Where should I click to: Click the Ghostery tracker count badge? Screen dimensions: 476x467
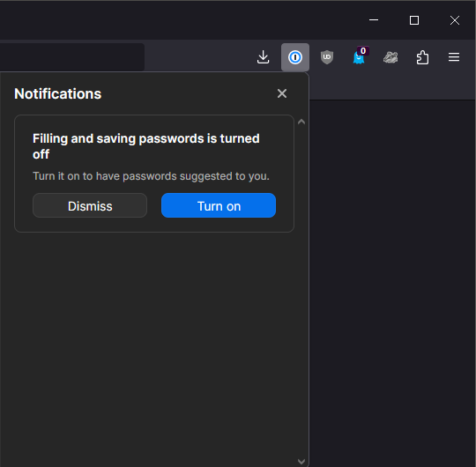363,51
